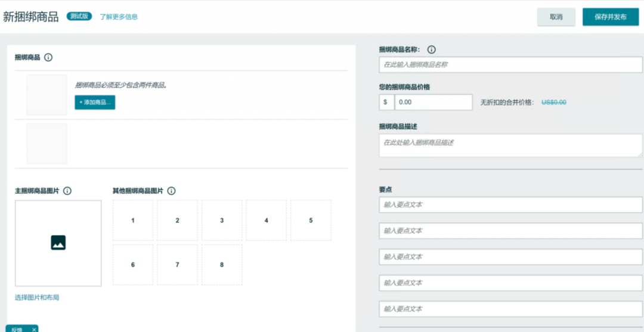Click the bundle price field showing 0.00
Image resolution: width=644 pixels, height=332 pixels.
pos(434,102)
